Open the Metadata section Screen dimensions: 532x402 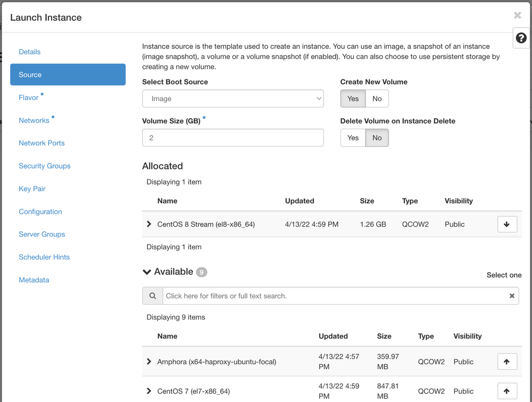[34, 280]
